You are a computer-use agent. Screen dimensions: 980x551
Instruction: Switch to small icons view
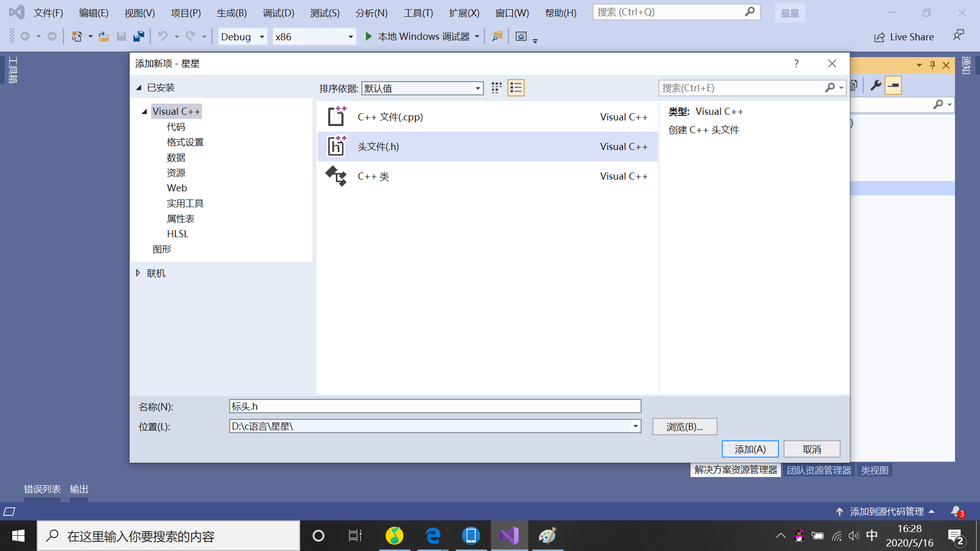tap(516, 88)
